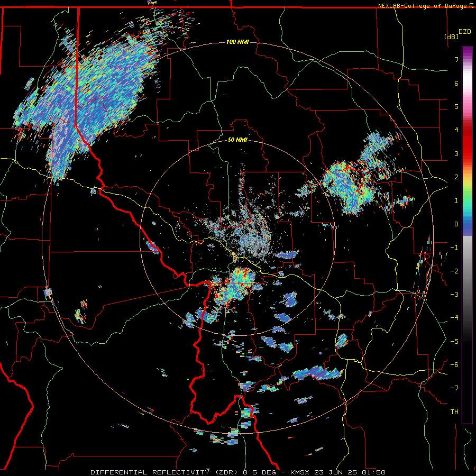
Task: Click the -3 value on the color scale
Action: click(x=454, y=294)
